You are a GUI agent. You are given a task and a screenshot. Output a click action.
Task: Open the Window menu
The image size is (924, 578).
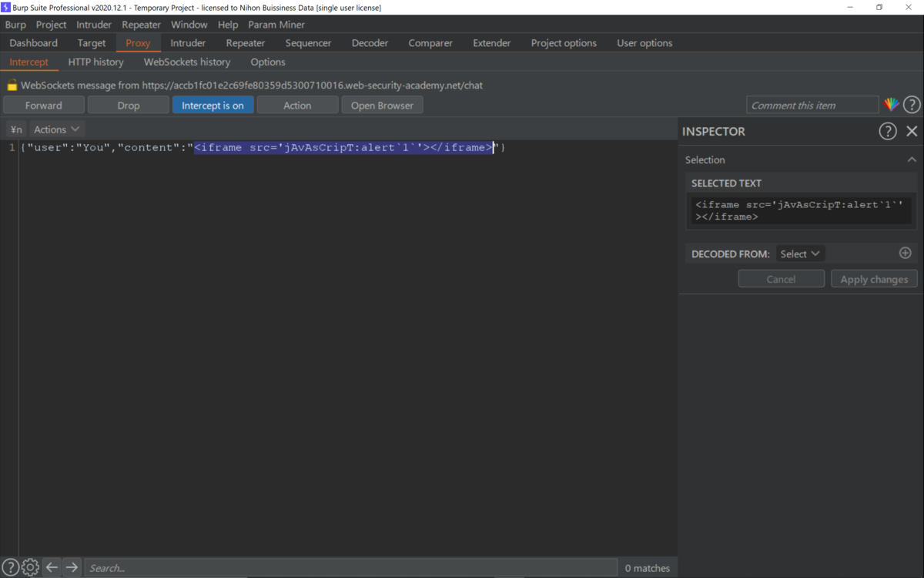189,25
